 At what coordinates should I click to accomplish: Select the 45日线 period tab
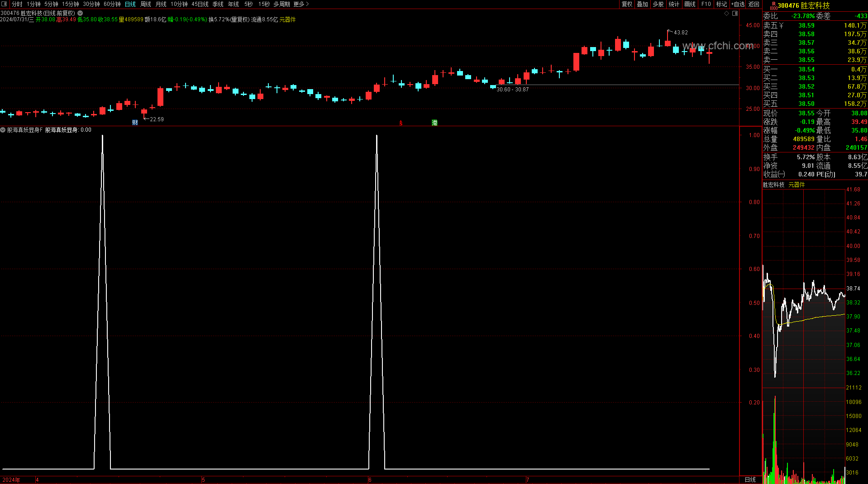point(200,4)
